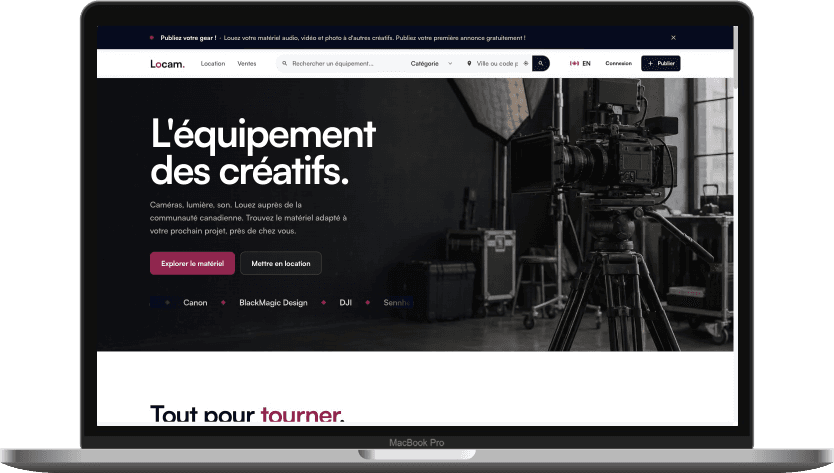Focus the Ville ou code postal field
Image resolution: width=834 pixels, height=473 pixels.
point(495,63)
